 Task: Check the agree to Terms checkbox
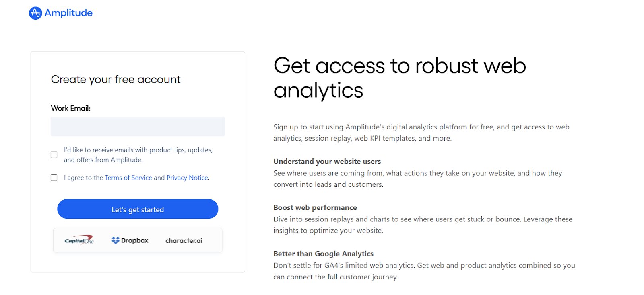pos(54,178)
